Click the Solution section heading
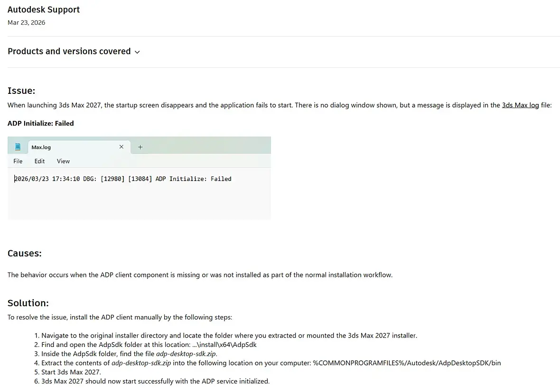The width and height of the screenshot is (560, 392). click(x=28, y=303)
